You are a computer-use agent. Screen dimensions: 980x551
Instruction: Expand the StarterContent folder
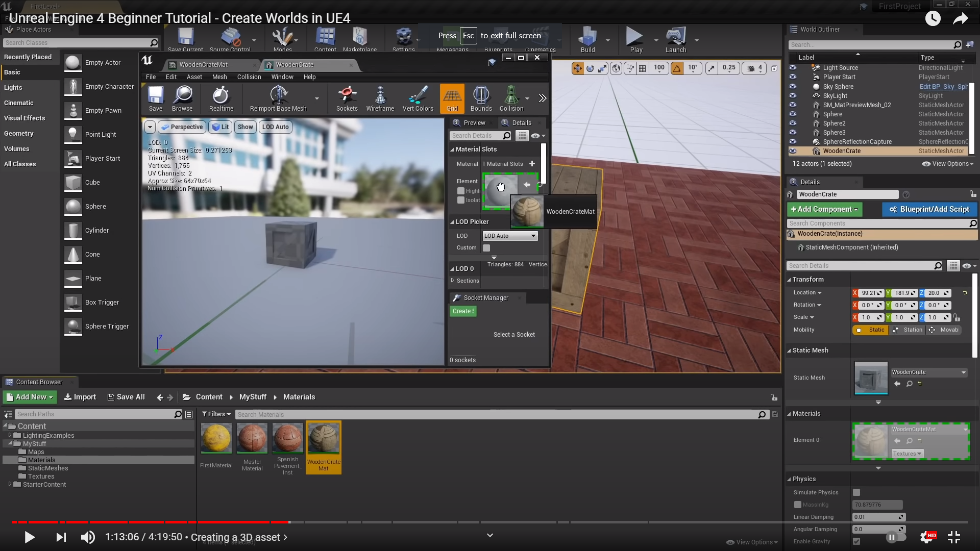click(10, 484)
